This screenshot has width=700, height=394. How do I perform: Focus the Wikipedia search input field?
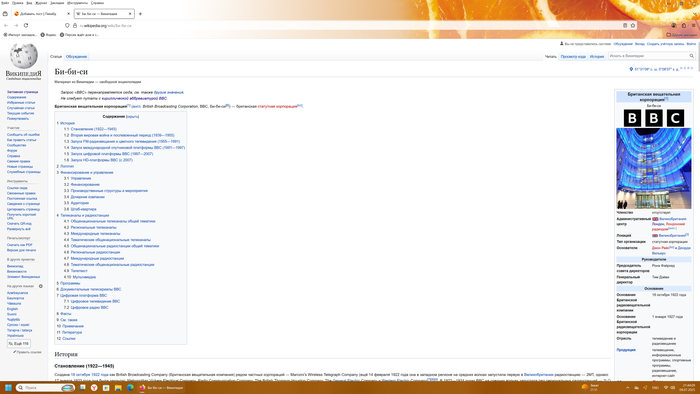pyautogui.click(x=648, y=56)
